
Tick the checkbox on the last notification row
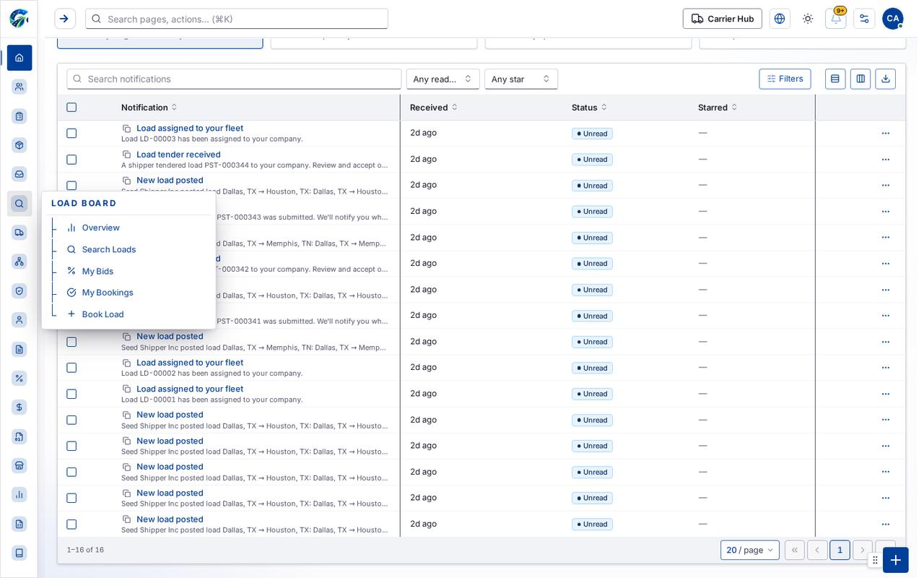71,525
